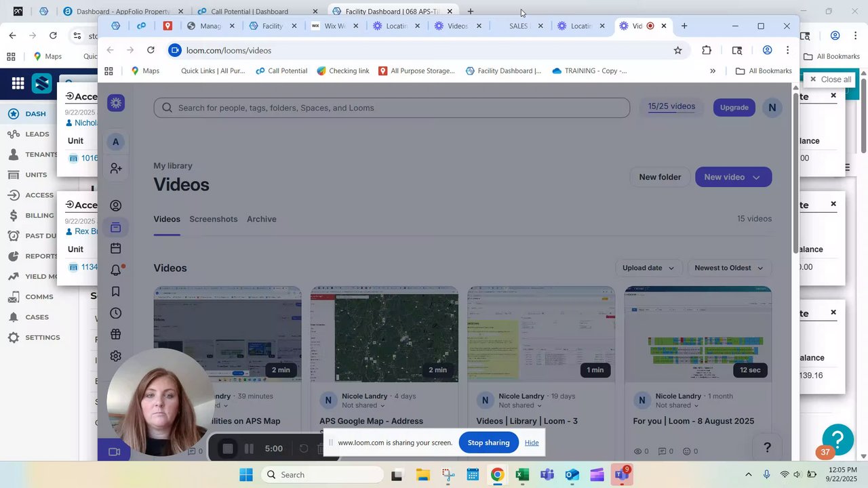The image size is (868, 488).
Task: Open the workspace 'A' avatar in Loom sidebar
Action: pos(116,142)
